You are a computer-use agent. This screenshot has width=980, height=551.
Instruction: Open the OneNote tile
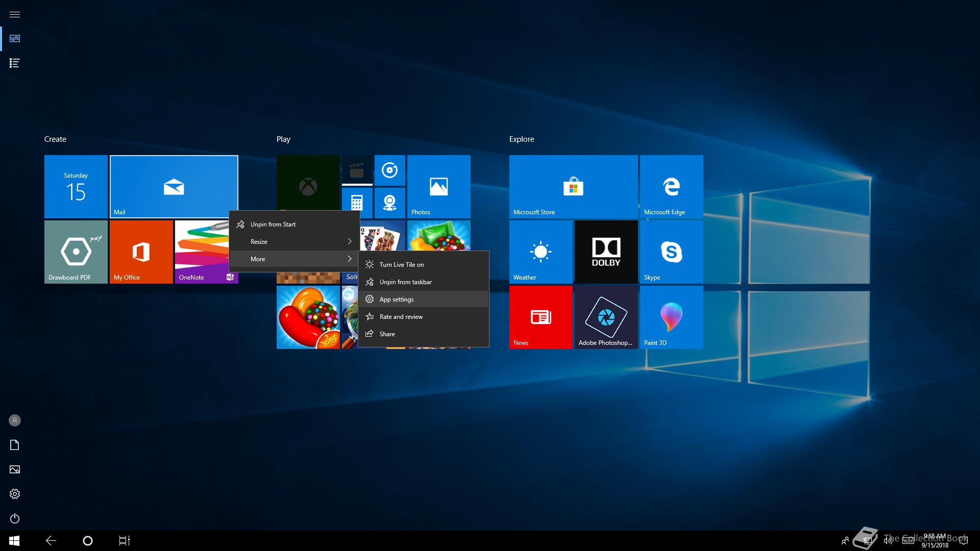coord(202,252)
